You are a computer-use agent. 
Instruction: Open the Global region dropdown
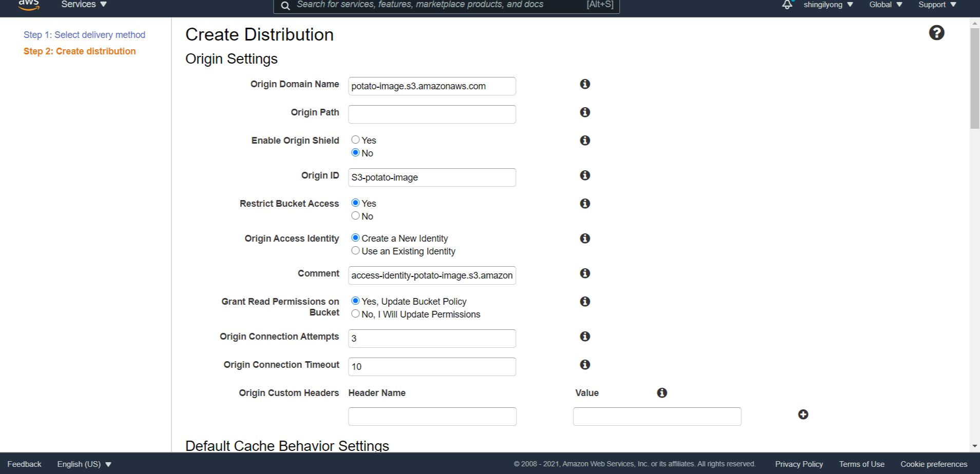pyautogui.click(x=886, y=5)
